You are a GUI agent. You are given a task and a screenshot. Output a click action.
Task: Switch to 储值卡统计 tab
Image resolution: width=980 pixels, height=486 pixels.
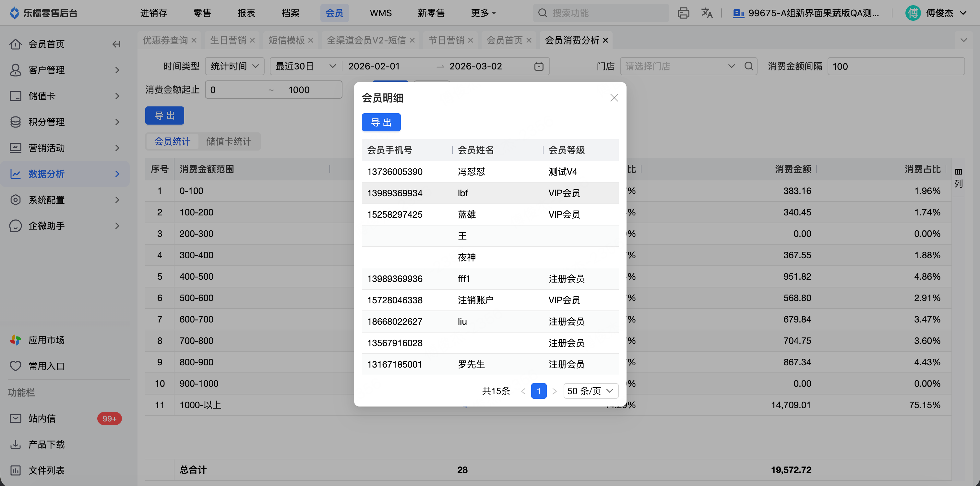(229, 141)
